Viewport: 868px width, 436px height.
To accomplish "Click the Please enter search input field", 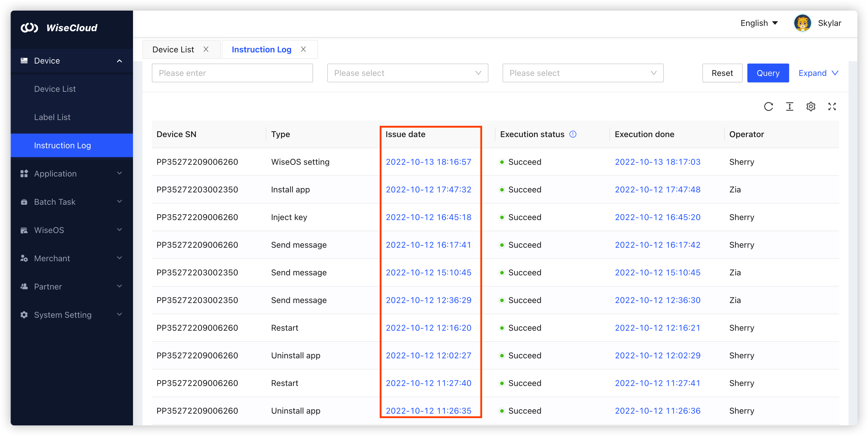I will coord(232,73).
